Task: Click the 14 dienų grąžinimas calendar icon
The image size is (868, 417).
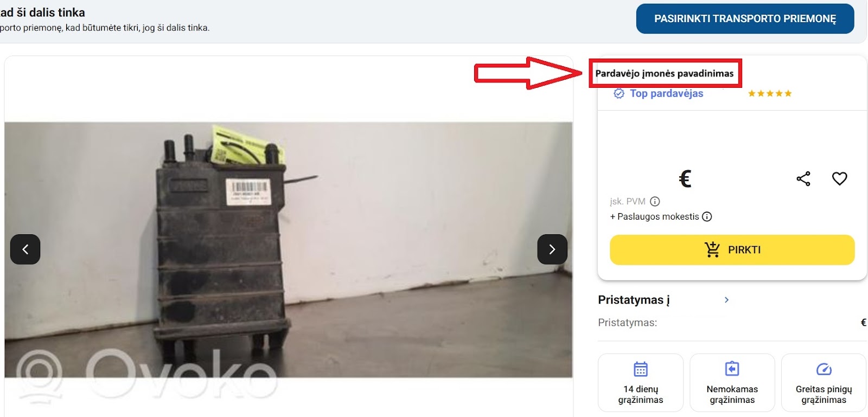Action: point(641,369)
